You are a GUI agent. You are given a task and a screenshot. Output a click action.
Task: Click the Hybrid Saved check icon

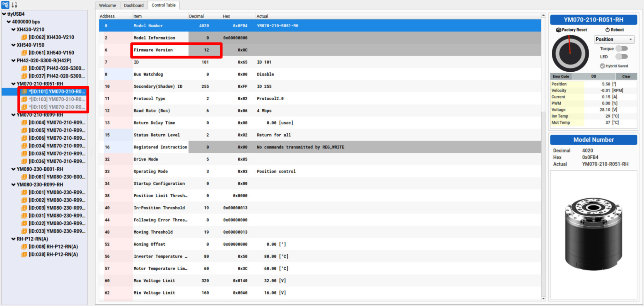(x=602, y=66)
